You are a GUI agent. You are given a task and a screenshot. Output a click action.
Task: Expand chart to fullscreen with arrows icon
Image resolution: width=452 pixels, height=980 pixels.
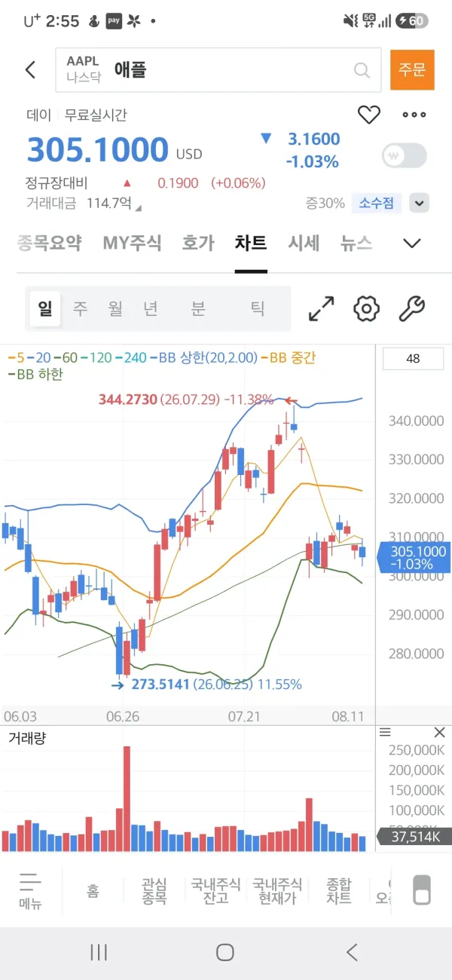tap(322, 308)
